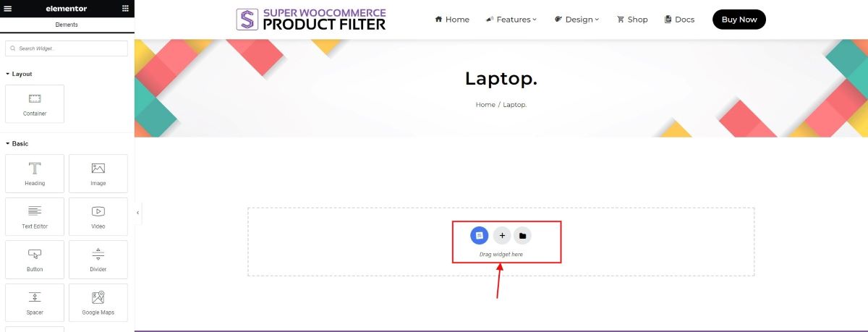Select the Spacer widget

point(35,302)
